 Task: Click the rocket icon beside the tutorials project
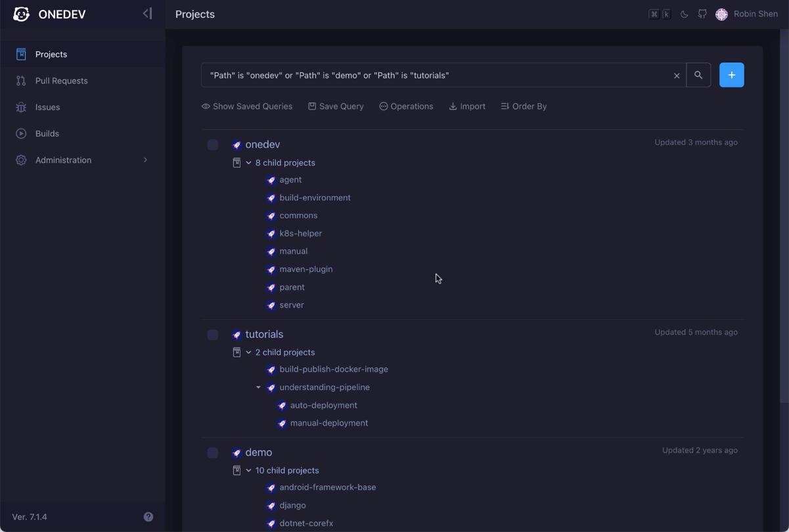[237, 334]
